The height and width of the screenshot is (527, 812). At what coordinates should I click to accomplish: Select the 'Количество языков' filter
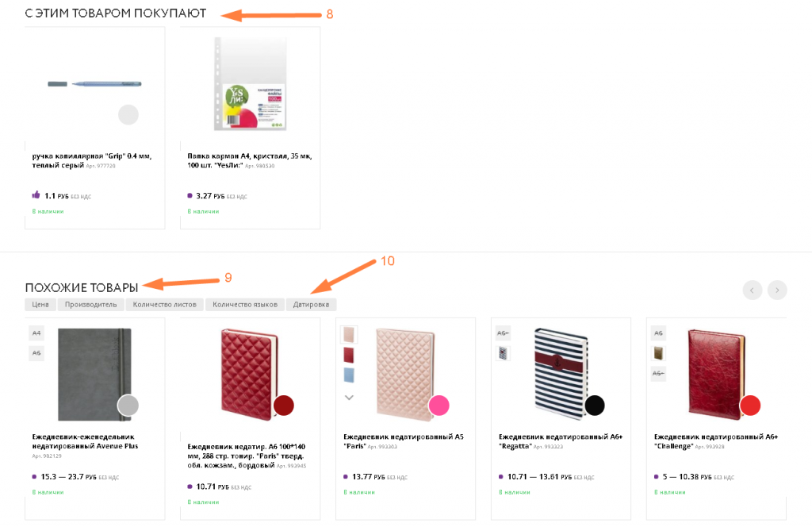pyautogui.click(x=244, y=305)
